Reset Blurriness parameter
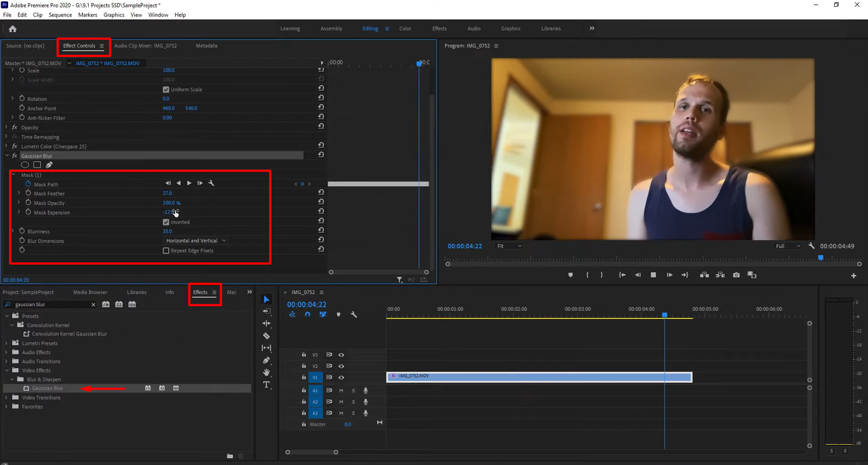 321,231
